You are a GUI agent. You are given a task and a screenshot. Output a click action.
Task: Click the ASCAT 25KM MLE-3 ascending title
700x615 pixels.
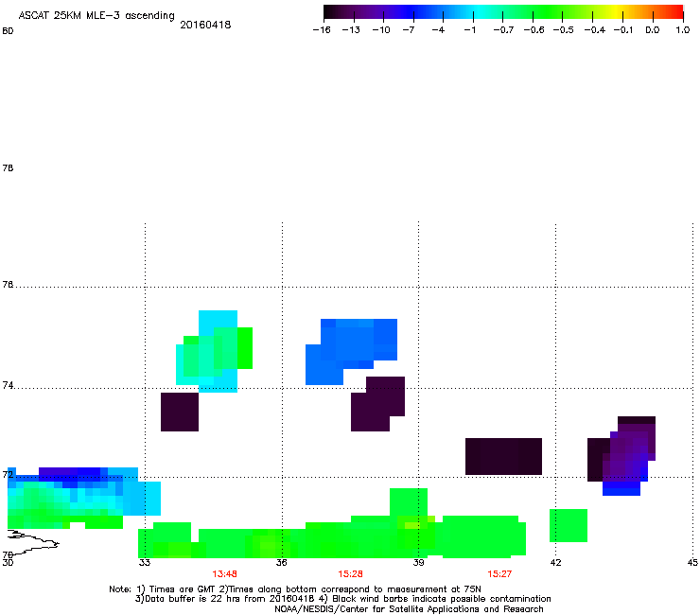pos(96,15)
